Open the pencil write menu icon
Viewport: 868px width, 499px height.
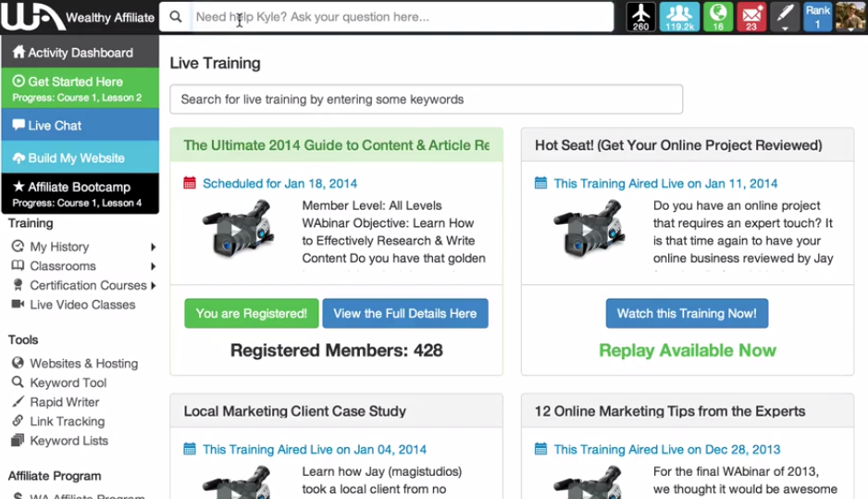(785, 17)
